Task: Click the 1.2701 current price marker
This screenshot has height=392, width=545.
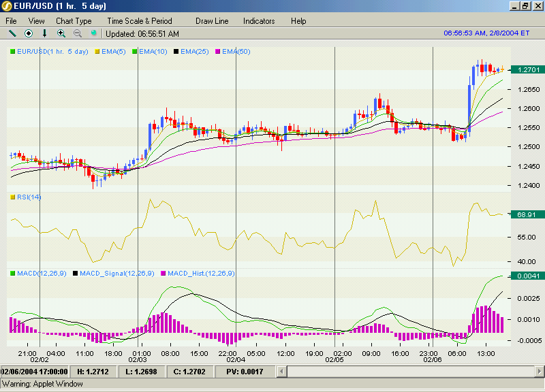Action: pos(529,70)
